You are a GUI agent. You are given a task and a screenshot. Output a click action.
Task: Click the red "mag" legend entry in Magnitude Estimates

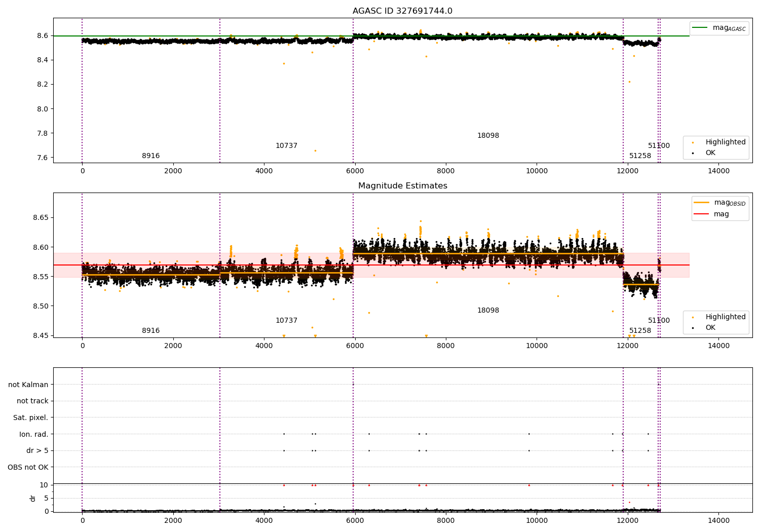(712, 214)
